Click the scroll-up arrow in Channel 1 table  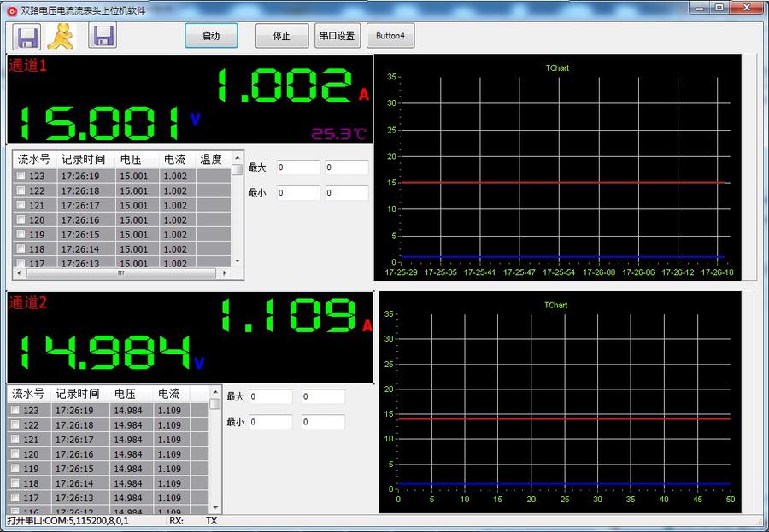pos(237,158)
